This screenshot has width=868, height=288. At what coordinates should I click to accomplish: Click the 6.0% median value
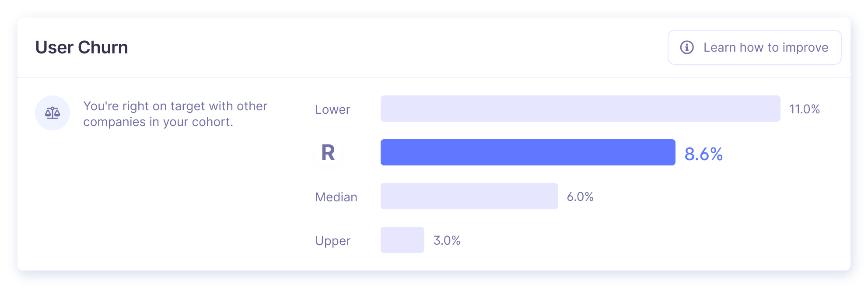click(x=580, y=197)
